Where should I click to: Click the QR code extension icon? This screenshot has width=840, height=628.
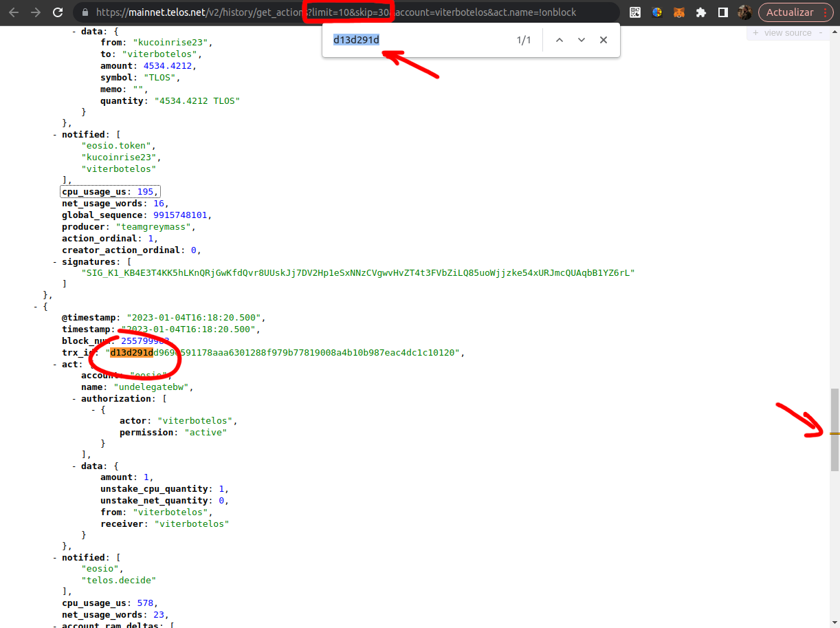point(634,12)
